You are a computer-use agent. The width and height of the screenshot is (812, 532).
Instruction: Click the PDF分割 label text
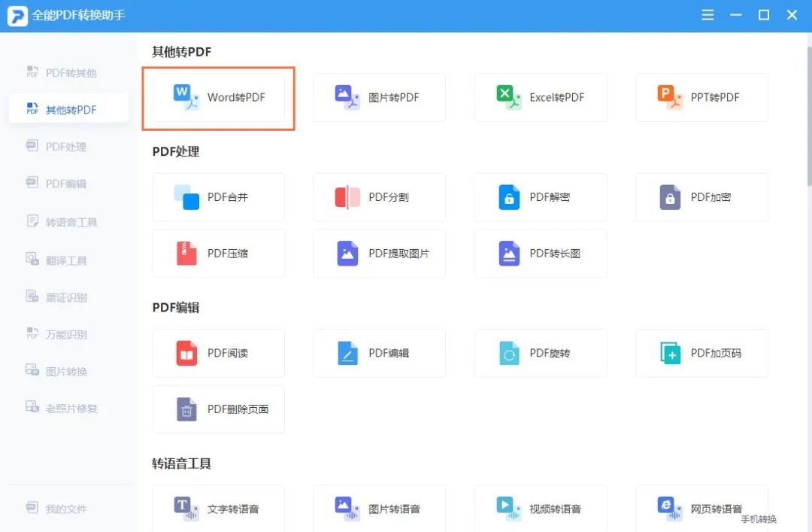click(x=389, y=197)
